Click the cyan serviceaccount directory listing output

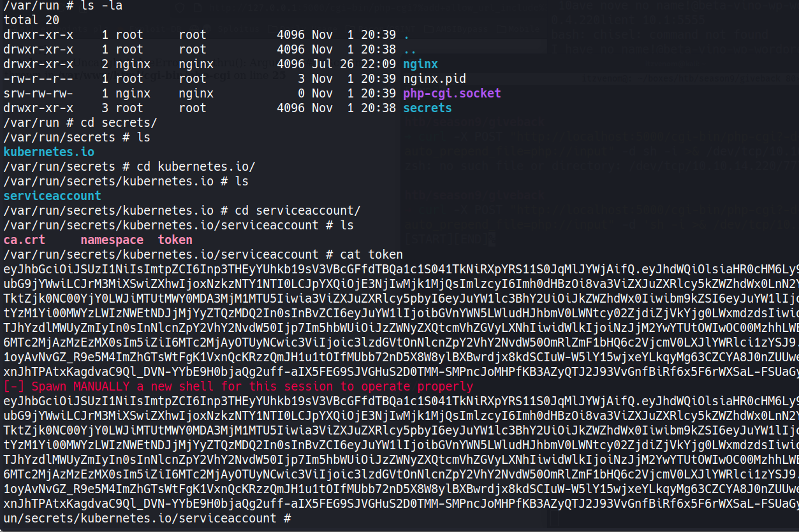point(52,196)
